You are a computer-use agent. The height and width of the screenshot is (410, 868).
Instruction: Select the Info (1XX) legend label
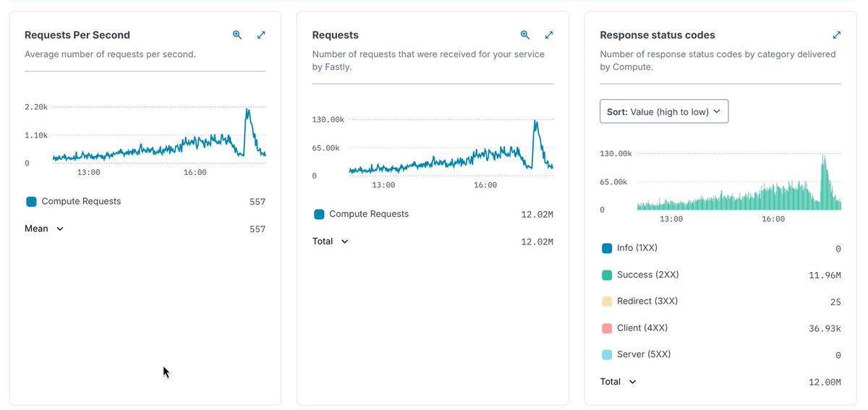tap(637, 248)
